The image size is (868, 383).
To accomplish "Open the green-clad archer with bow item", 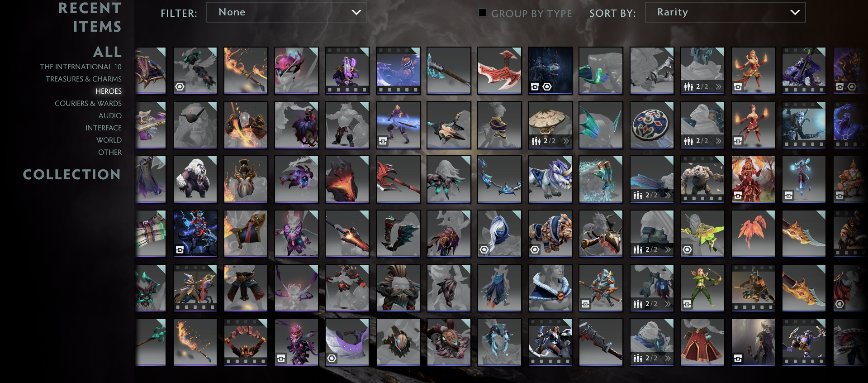I will tap(702, 288).
